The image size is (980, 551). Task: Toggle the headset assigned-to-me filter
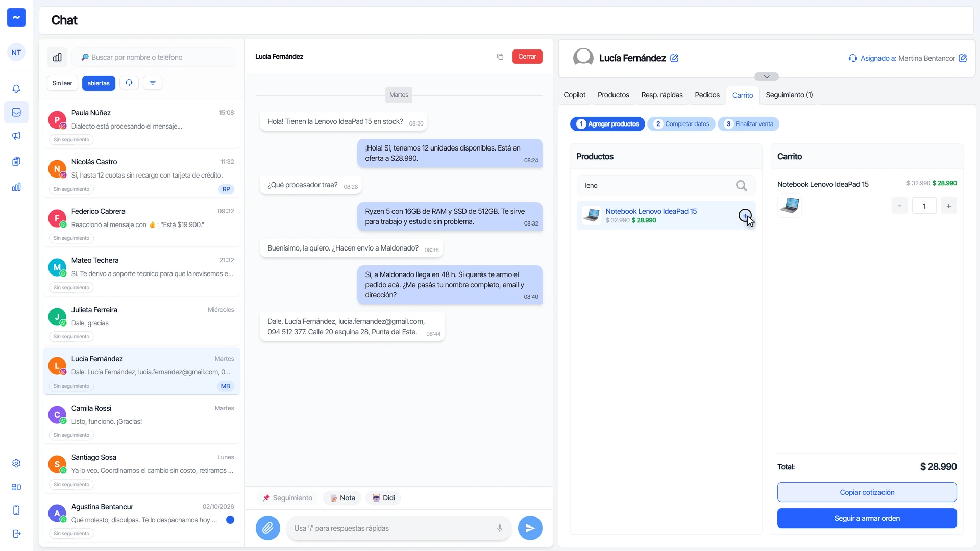[x=129, y=83]
